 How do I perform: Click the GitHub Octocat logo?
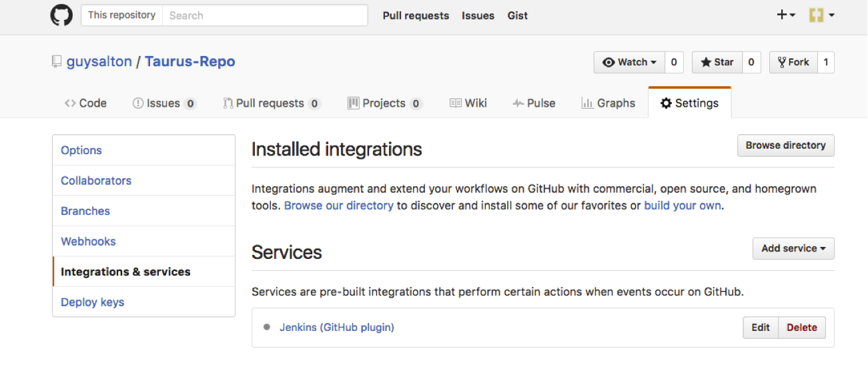(61, 15)
